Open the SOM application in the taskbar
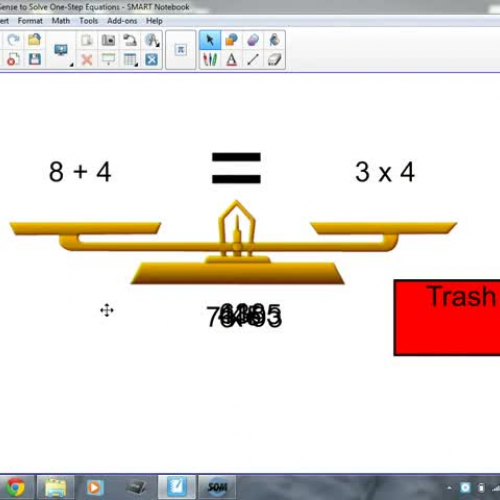This screenshot has height=500, width=500. pos(217,488)
